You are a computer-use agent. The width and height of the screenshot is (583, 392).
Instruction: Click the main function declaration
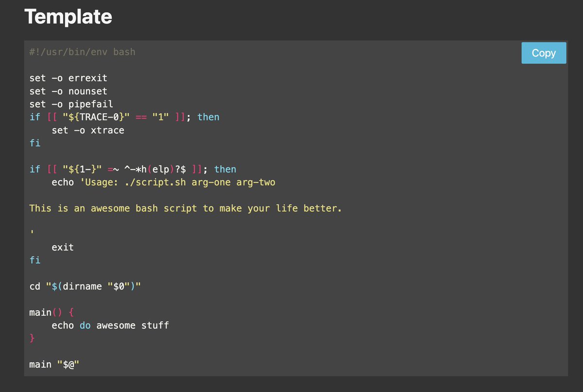click(x=51, y=312)
